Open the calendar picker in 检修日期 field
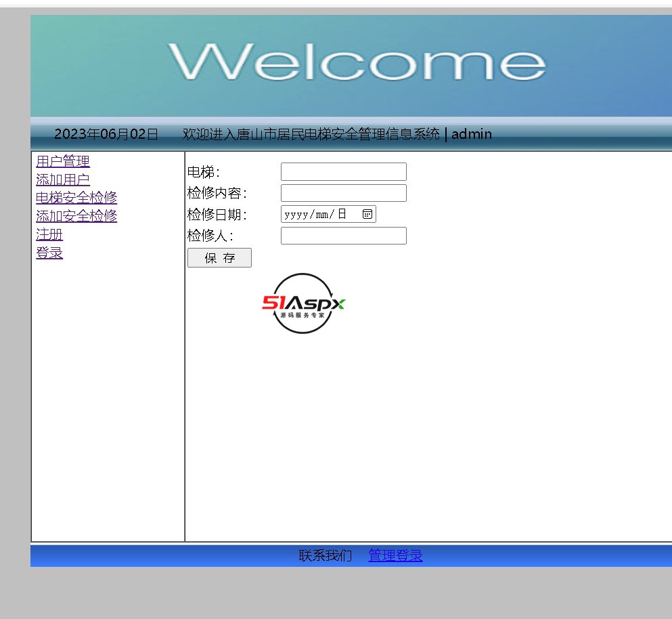The width and height of the screenshot is (672, 619). click(367, 214)
